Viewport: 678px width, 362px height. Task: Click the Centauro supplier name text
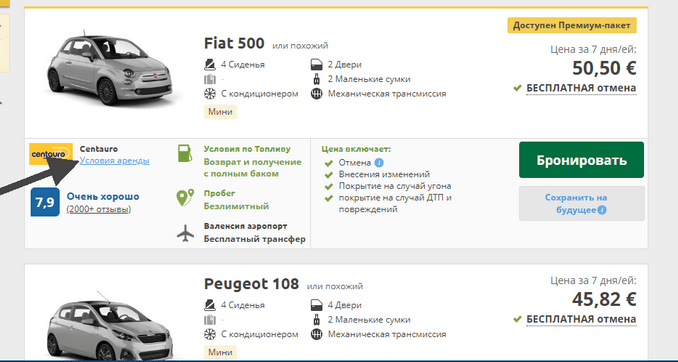(x=99, y=149)
